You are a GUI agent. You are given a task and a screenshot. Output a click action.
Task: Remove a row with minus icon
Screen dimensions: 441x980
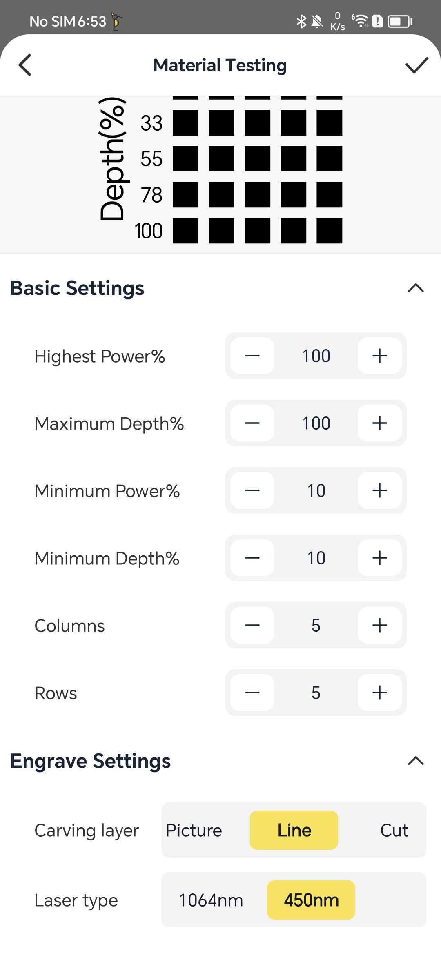(x=252, y=693)
